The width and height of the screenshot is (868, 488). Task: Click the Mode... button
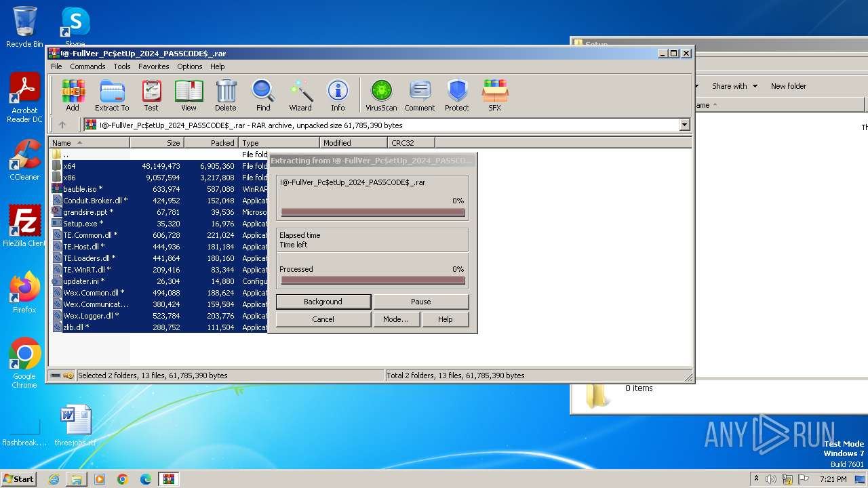[396, 319]
